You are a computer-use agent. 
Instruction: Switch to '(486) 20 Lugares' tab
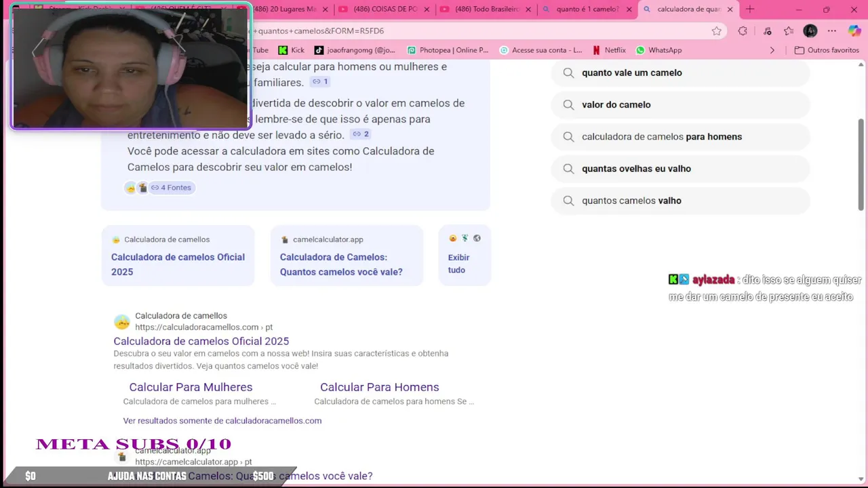point(285,9)
